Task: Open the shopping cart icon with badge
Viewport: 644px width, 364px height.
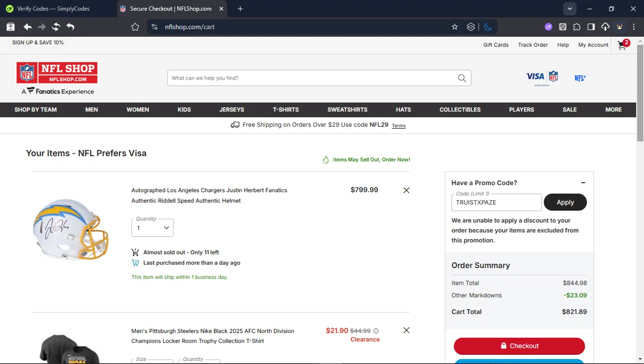Action: [623, 45]
